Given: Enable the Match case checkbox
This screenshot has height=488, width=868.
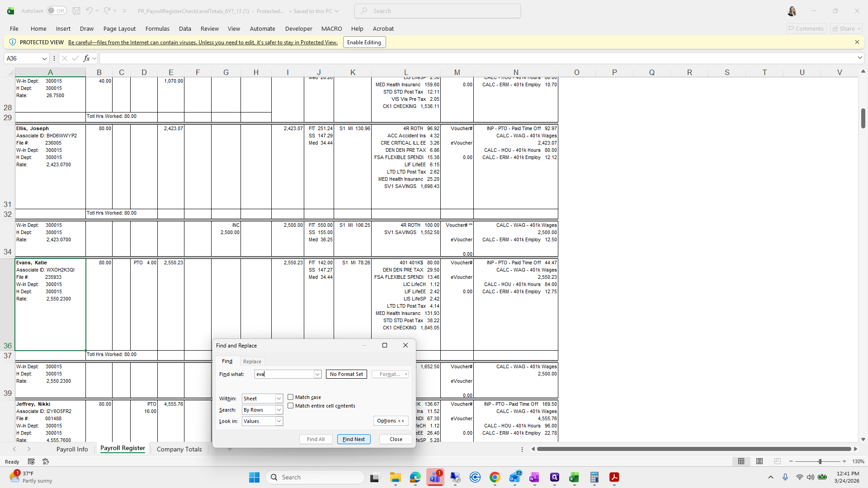Looking at the screenshot, I should tap(291, 397).
